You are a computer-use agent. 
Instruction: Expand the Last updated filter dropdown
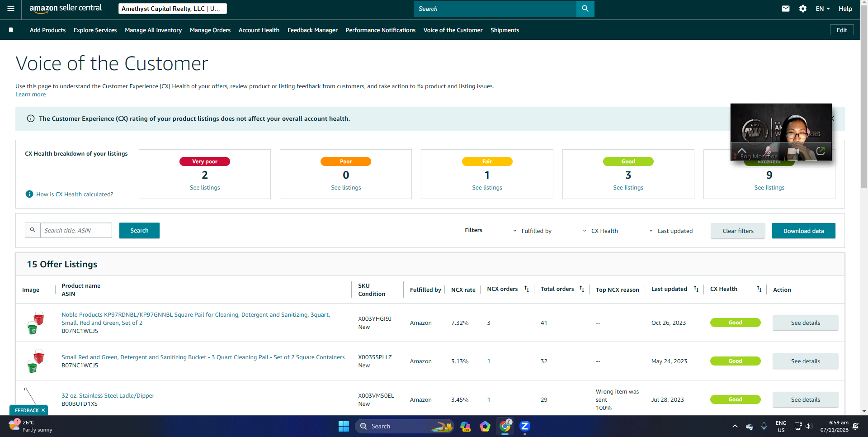(x=671, y=231)
